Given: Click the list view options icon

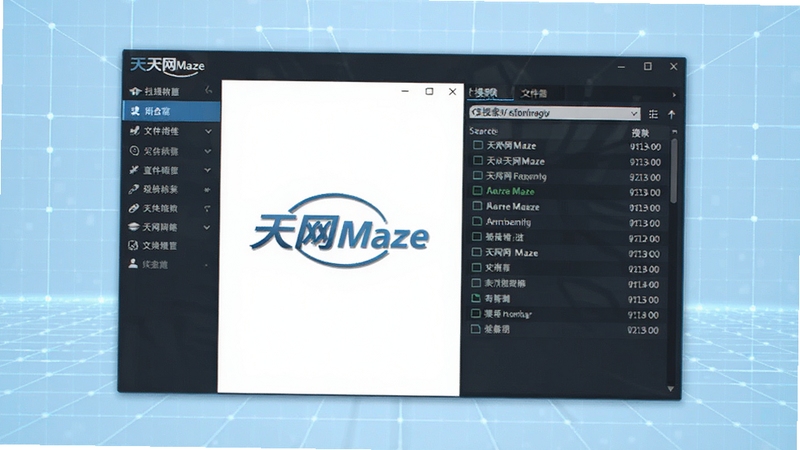Looking at the screenshot, I should click(653, 114).
